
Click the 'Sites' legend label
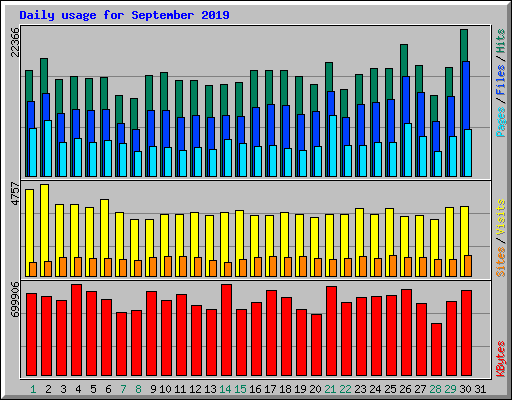[501, 262]
